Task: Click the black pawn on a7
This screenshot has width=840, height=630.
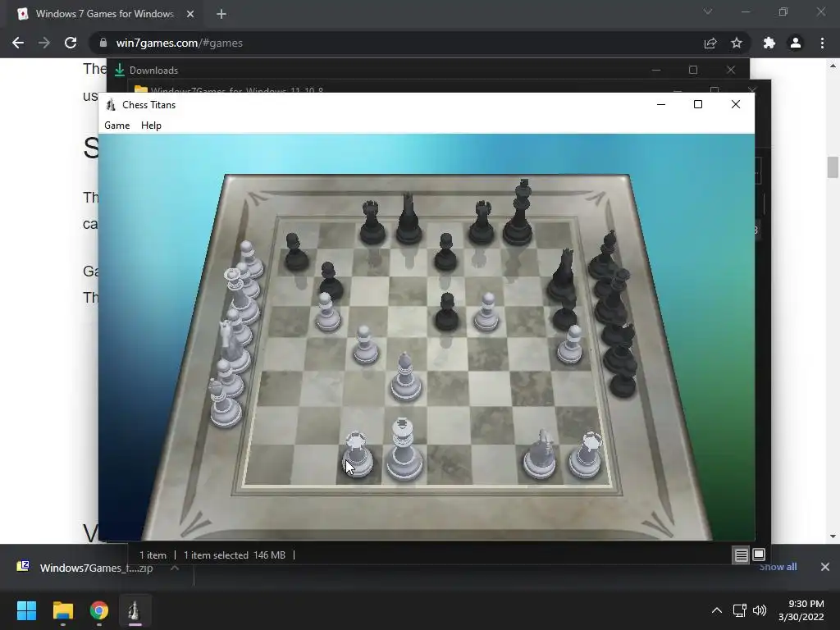Action: click(295, 253)
